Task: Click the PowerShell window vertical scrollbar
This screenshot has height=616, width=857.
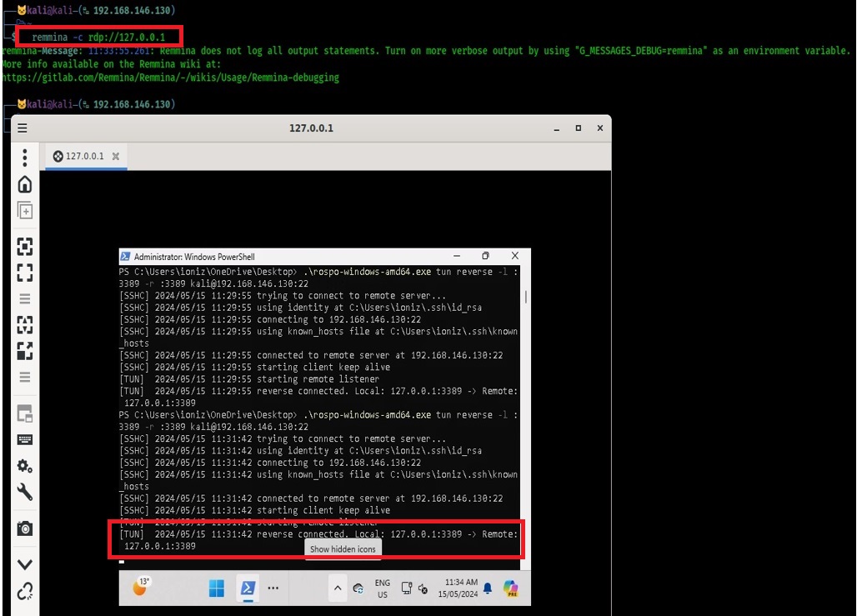Action: (526, 297)
